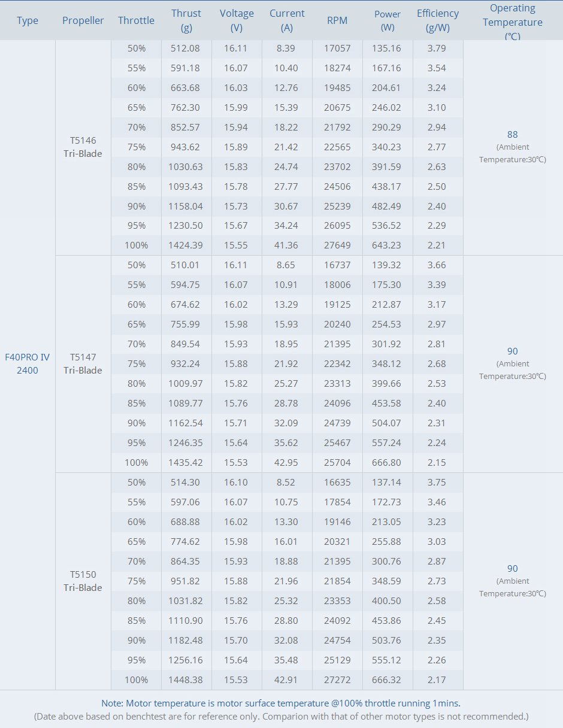
Task: Click the thrust value 1448.38
Action: pyautogui.click(x=186, y=680)
